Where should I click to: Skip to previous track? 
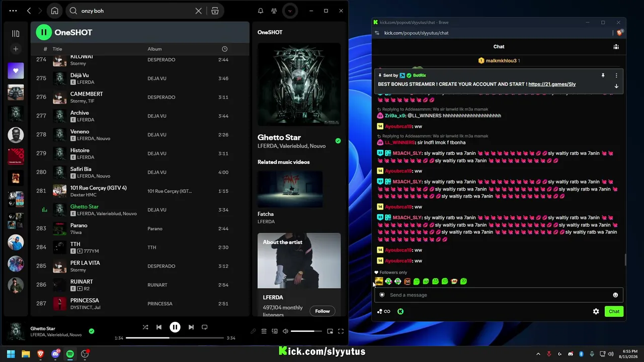point(159,327)
